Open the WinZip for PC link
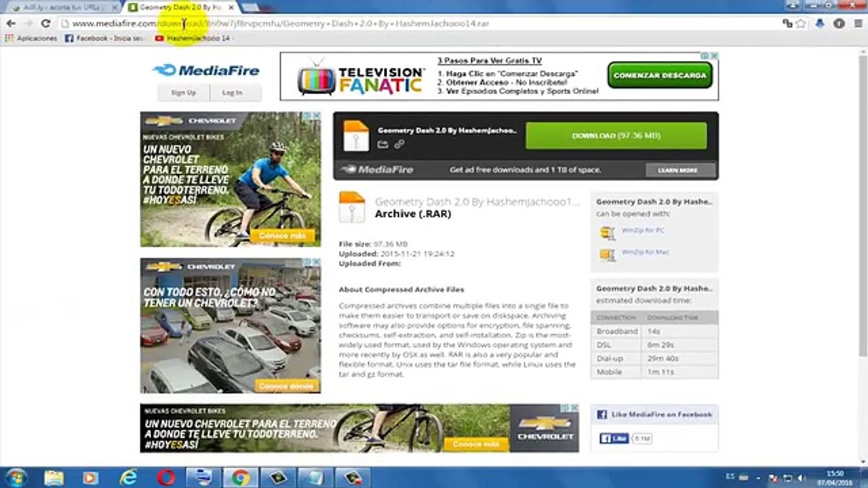Image resolution: width=868 pixels, height=488 pixels. [x=643, y=230]
